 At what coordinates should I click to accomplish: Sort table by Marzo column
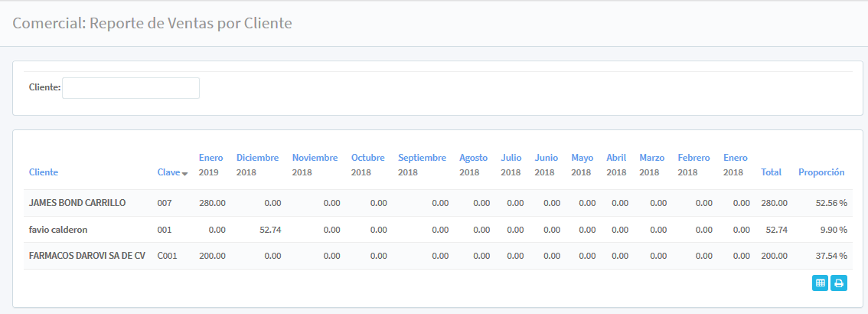(x=651, y=158)
